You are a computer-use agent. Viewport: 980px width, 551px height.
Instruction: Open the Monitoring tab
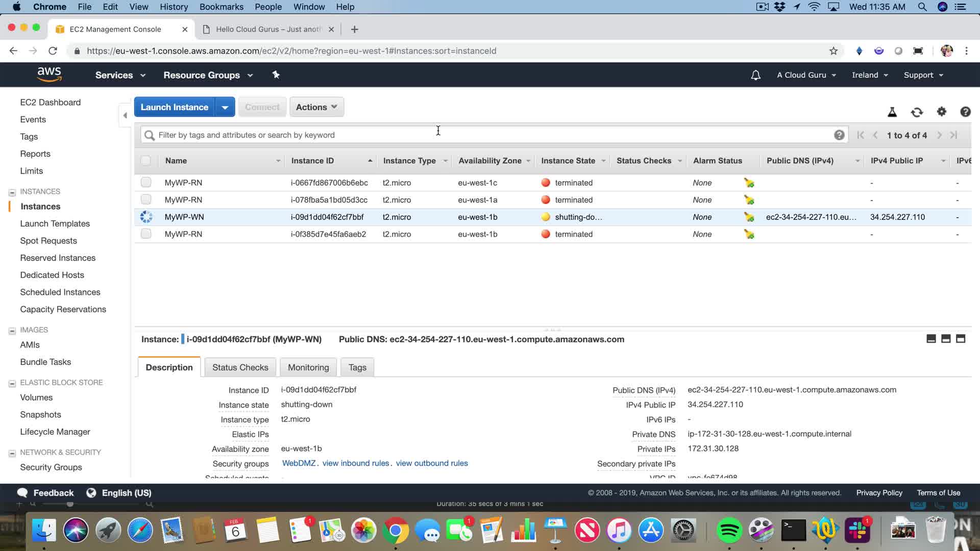308,367
